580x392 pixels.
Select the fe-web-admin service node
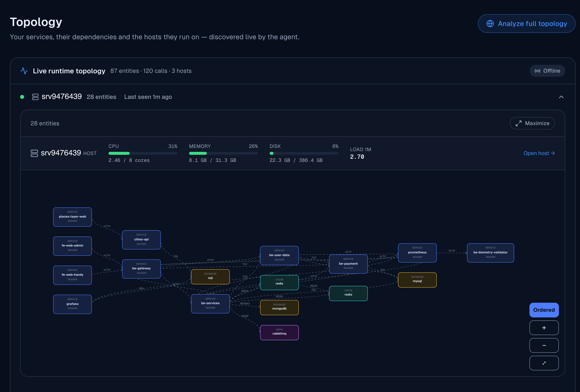(72, 246)
